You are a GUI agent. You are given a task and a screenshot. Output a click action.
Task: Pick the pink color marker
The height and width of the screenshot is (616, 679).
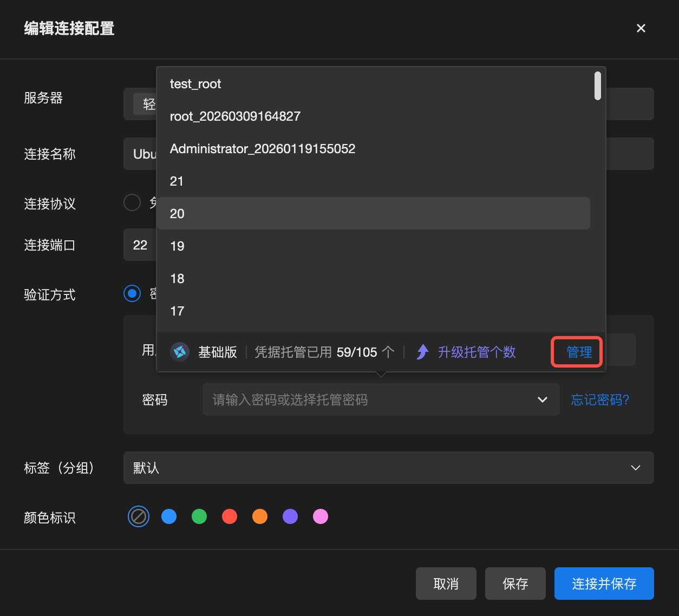[x=321, y=516]
